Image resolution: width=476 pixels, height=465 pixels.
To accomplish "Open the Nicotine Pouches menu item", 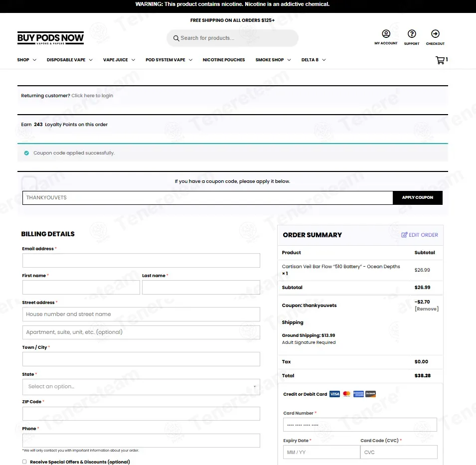I will tap(224, 60).
